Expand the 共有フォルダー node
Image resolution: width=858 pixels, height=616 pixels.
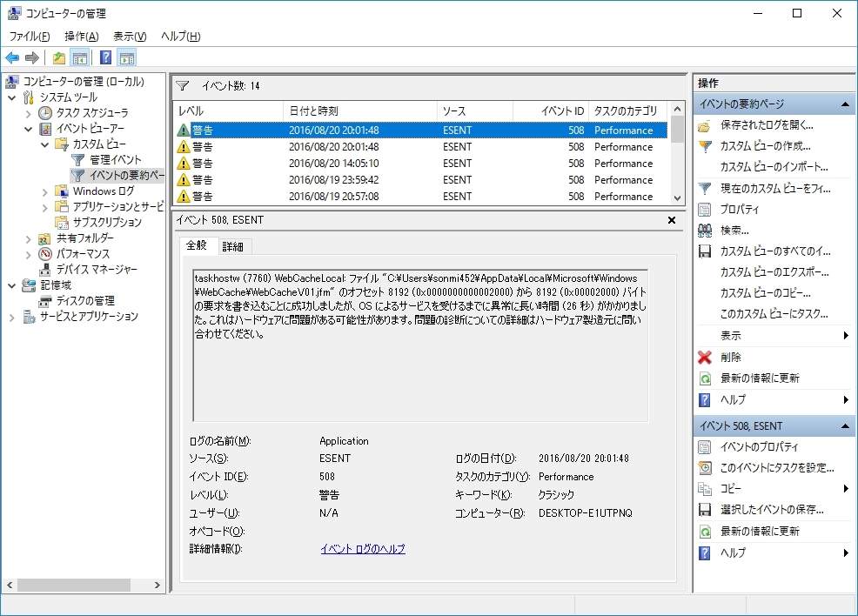point(29,239)
